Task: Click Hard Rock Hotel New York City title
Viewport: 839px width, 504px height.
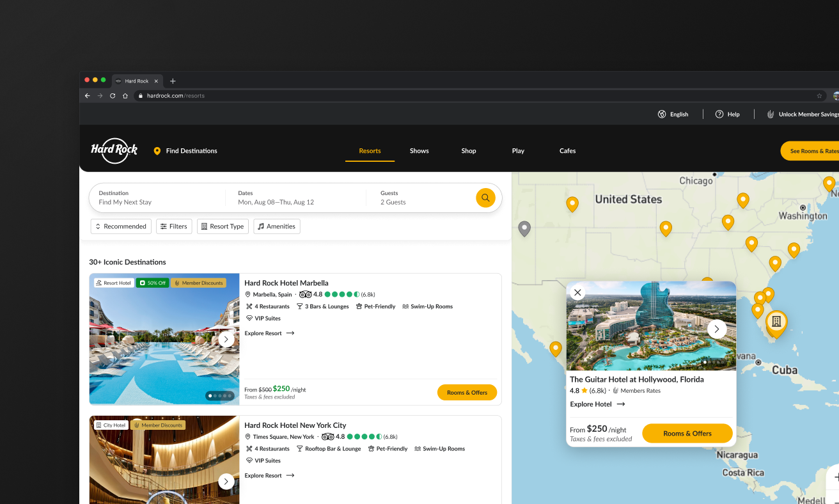Action: pyautogui.click(x=295, y=425)
